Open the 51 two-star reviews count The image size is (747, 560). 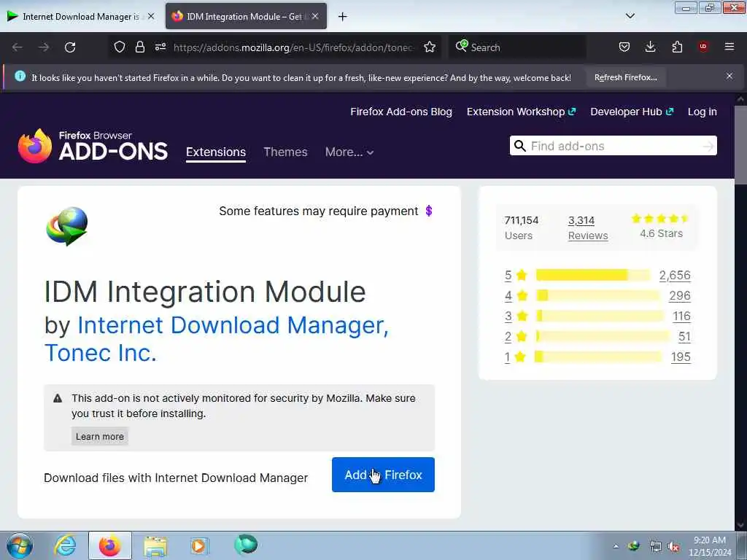[x=684, y=337]
